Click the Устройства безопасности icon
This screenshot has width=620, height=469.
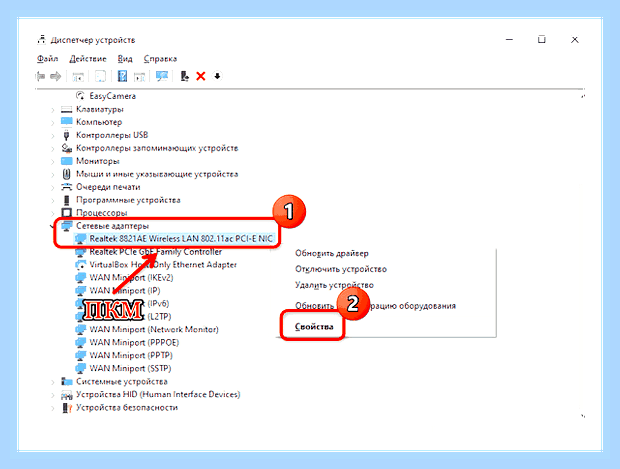66,407
